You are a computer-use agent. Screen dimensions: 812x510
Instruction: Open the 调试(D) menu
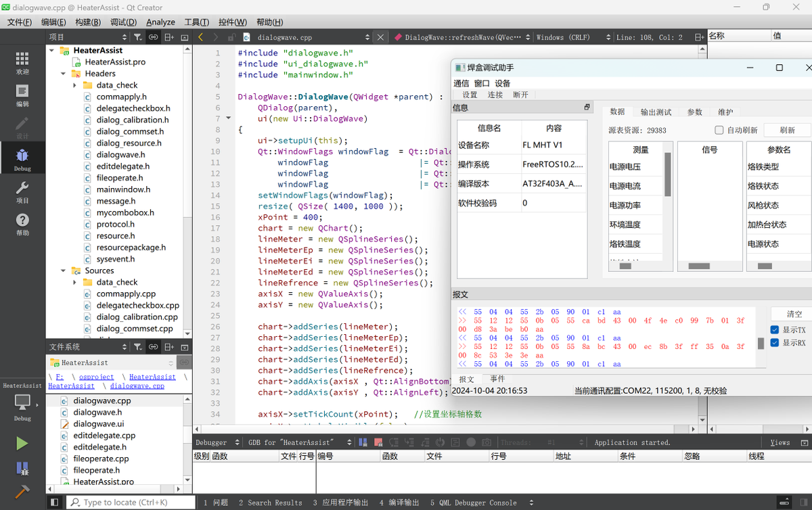(x=123, y=22)
